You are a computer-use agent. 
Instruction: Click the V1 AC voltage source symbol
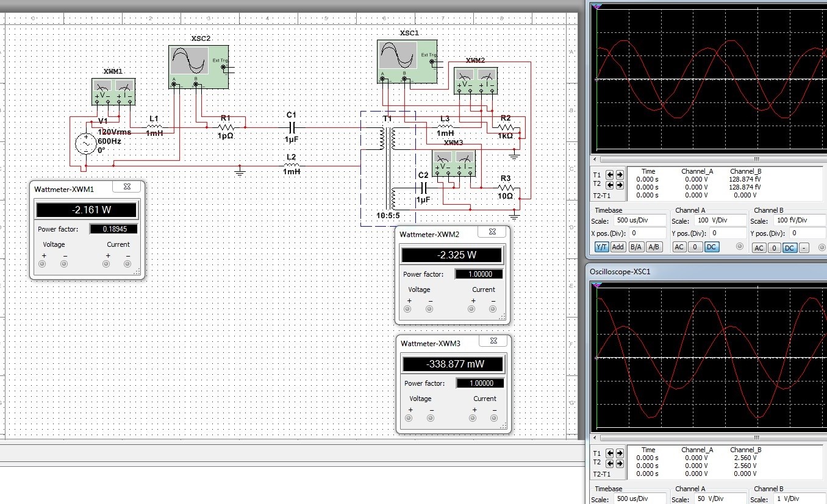[x=85, y=144]
